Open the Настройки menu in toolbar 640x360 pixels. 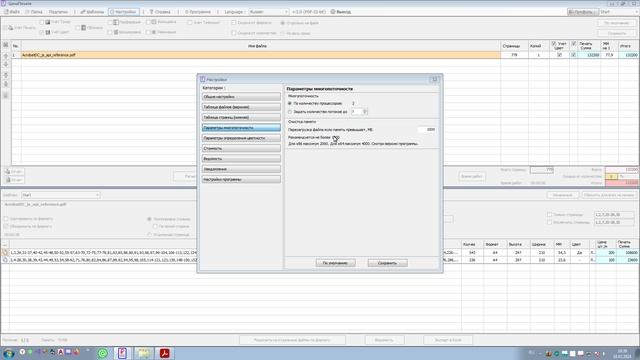[124, 12]
